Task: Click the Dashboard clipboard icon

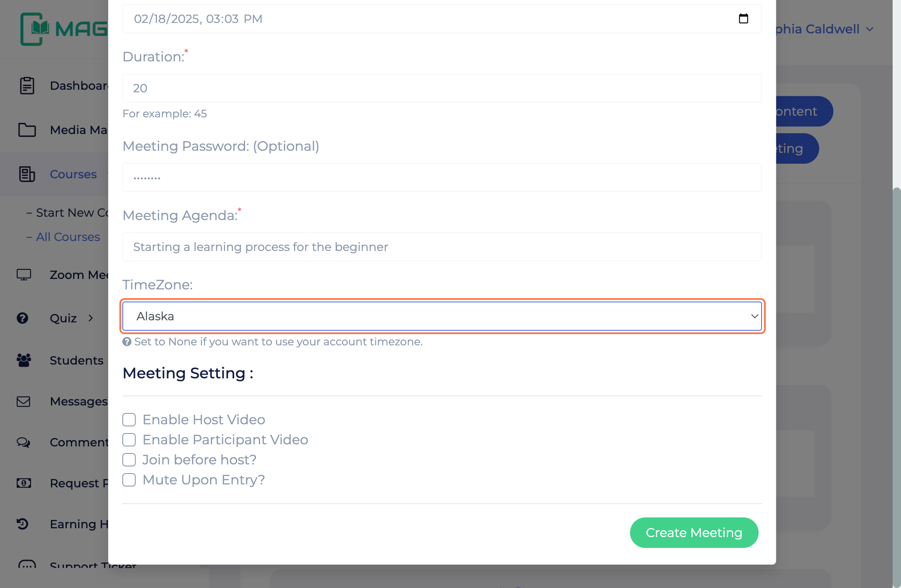Action: [x=27, y=86]
